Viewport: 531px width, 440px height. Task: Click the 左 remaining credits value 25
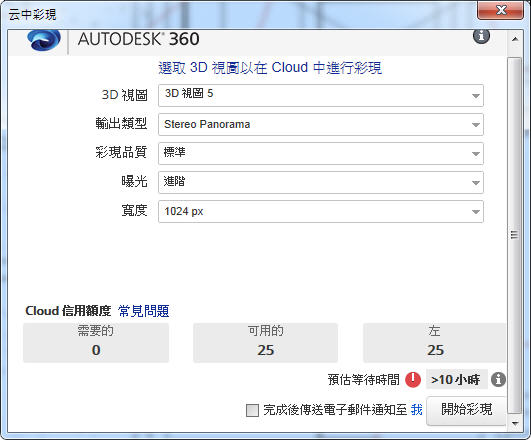pyautogui.click(x=435, y=350)
